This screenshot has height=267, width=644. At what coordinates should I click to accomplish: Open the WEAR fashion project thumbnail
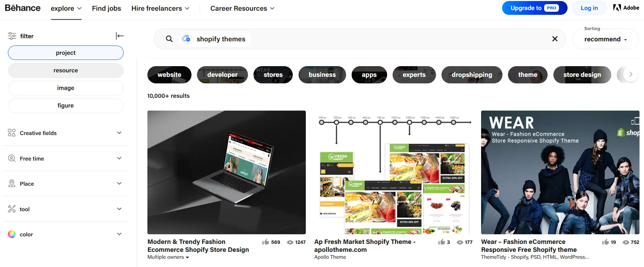pos(560,172)
